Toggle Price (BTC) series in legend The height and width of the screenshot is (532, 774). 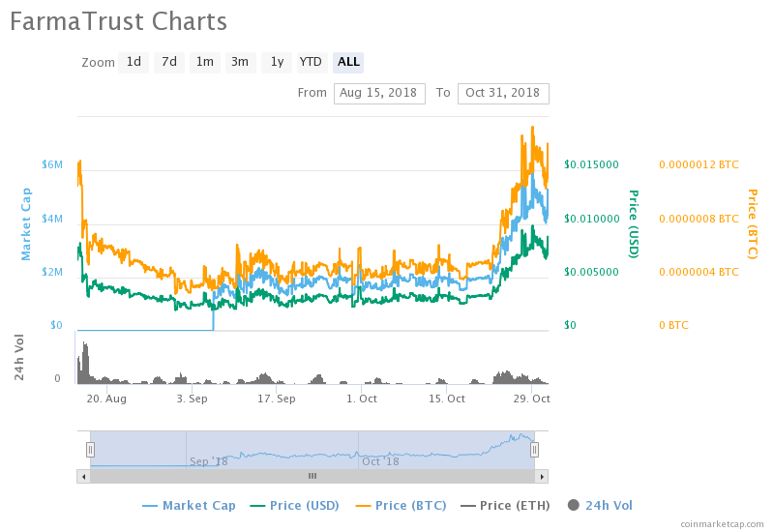click(401, 505)
